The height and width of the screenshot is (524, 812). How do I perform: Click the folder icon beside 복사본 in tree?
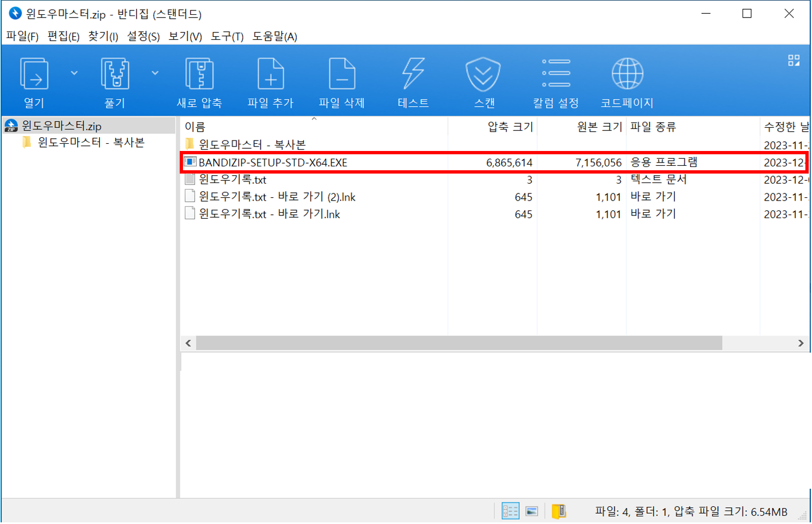click(26, 143)
